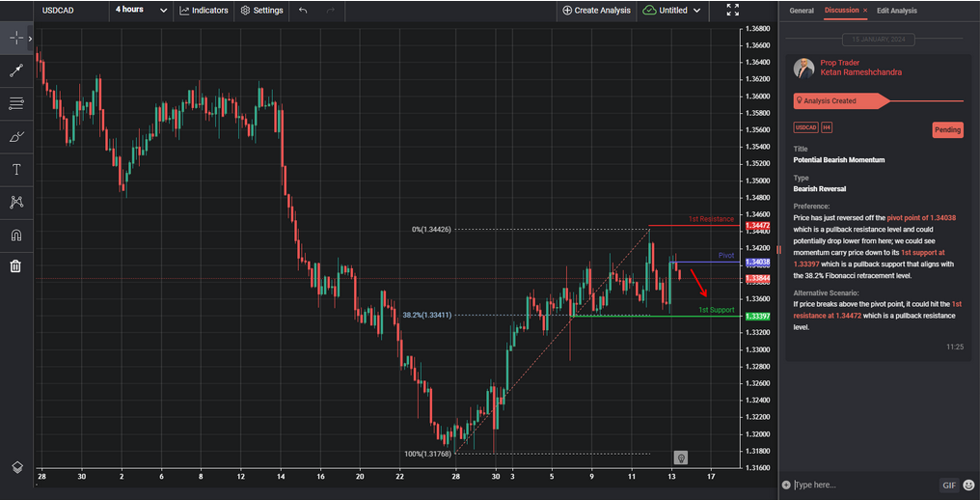Click the USDCAD symbol field
Screen dimensions: 980x500
72,10
